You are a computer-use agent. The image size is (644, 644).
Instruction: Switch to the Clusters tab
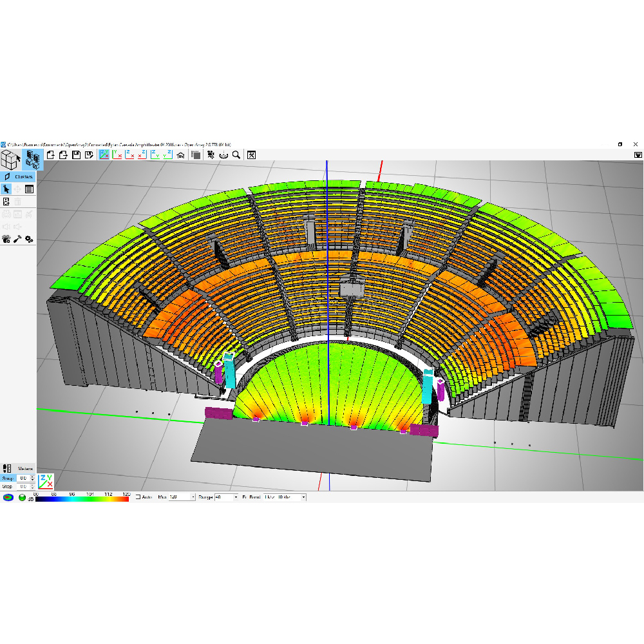click(19, 176)
